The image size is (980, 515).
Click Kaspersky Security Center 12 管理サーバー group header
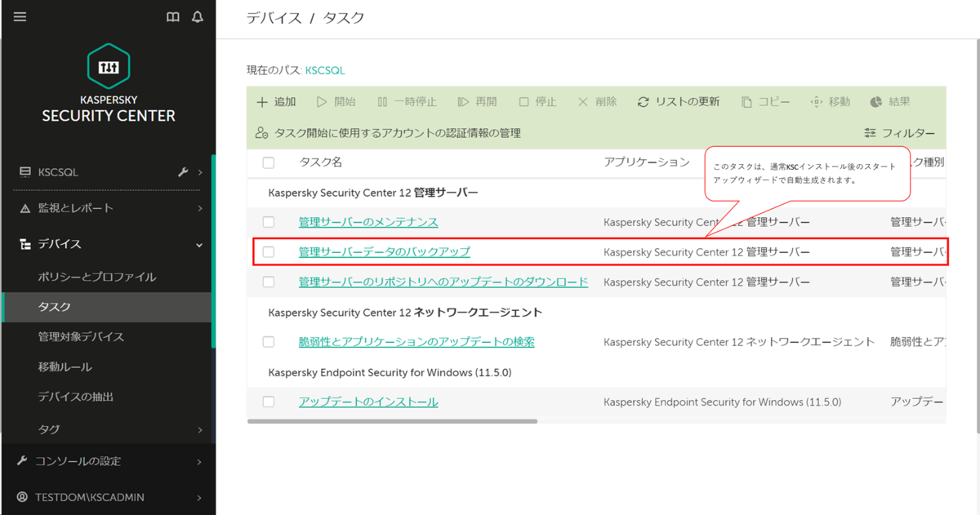point(373,193)
